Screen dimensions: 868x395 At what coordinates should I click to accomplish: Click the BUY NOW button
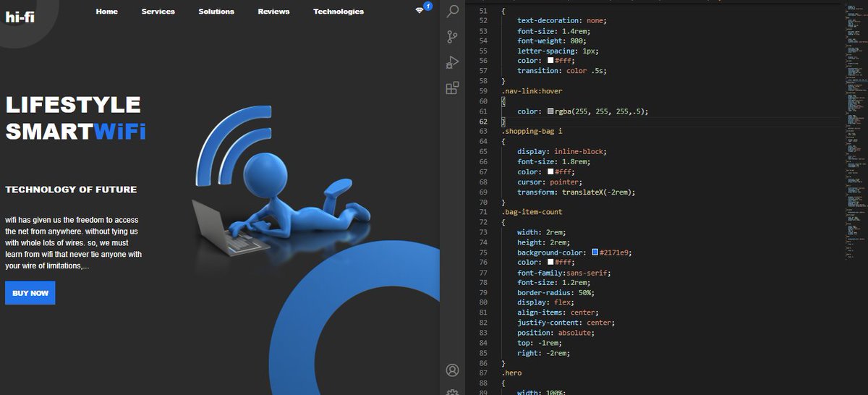[30, 293]
